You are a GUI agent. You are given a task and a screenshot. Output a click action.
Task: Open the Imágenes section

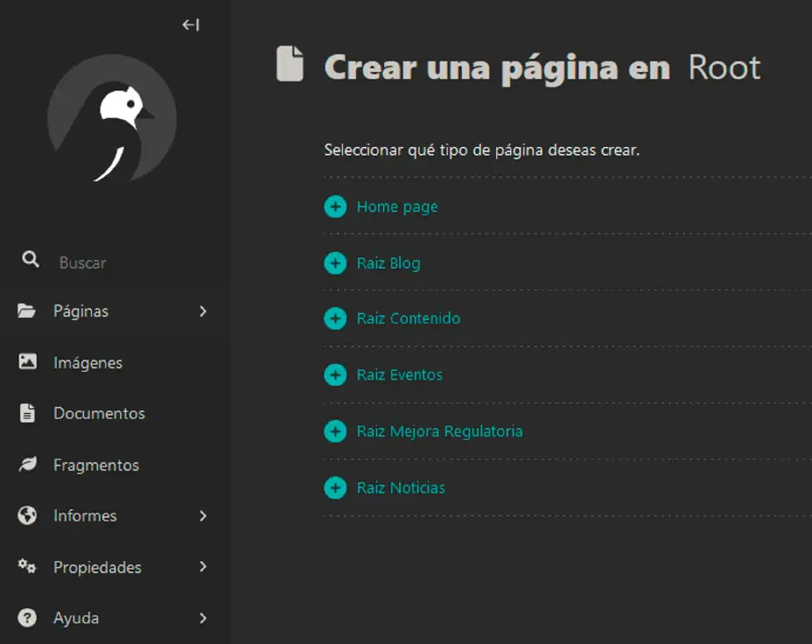tap(88, 362)
